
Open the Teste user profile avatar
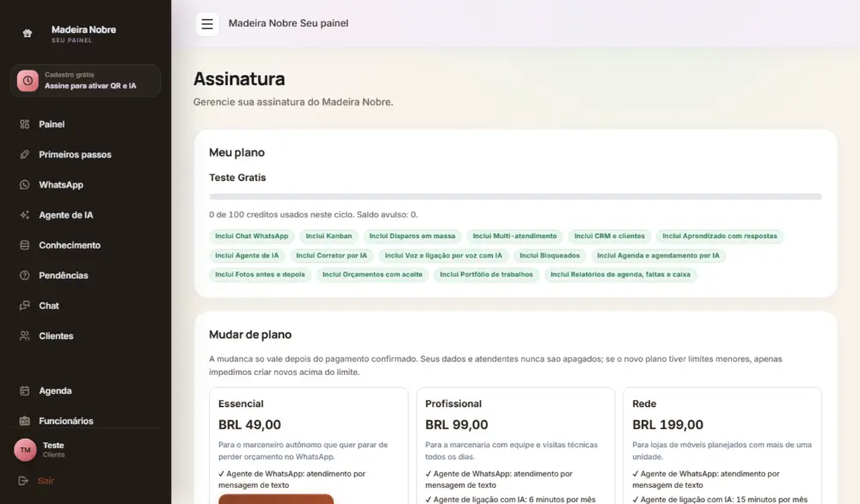point(25,450)
